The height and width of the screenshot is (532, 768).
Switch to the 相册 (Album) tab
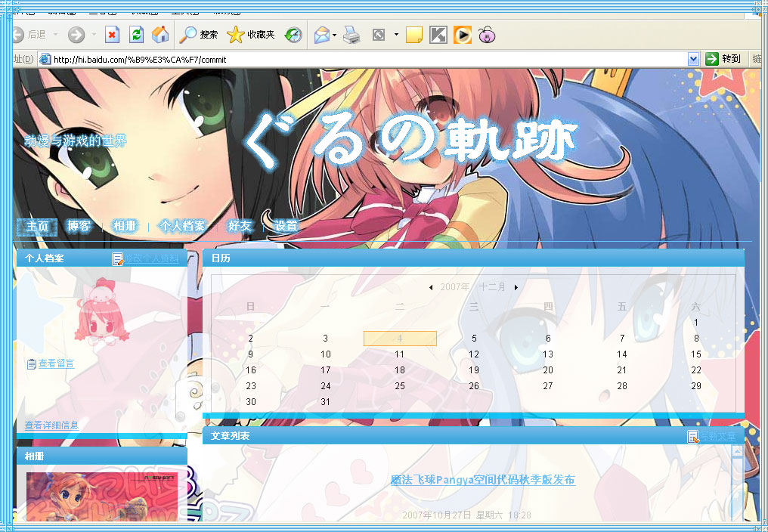[x=125, y=226]
